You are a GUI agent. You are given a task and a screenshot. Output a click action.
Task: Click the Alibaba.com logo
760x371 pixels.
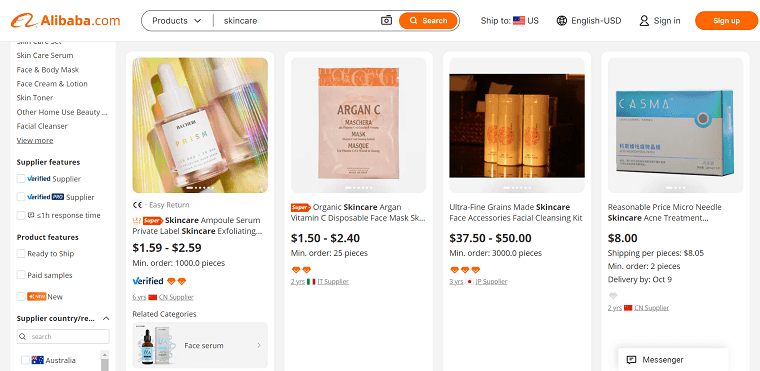[65, 21]
